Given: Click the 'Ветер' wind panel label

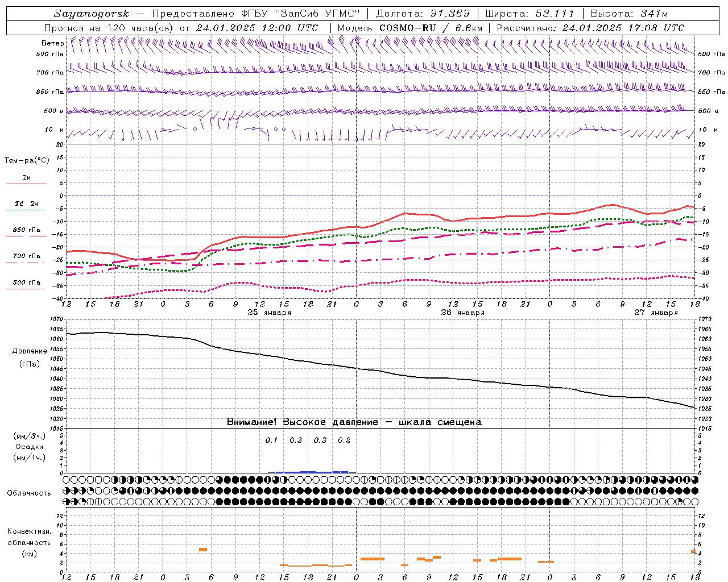Looking at the screenshot, I should pos(52,43).
